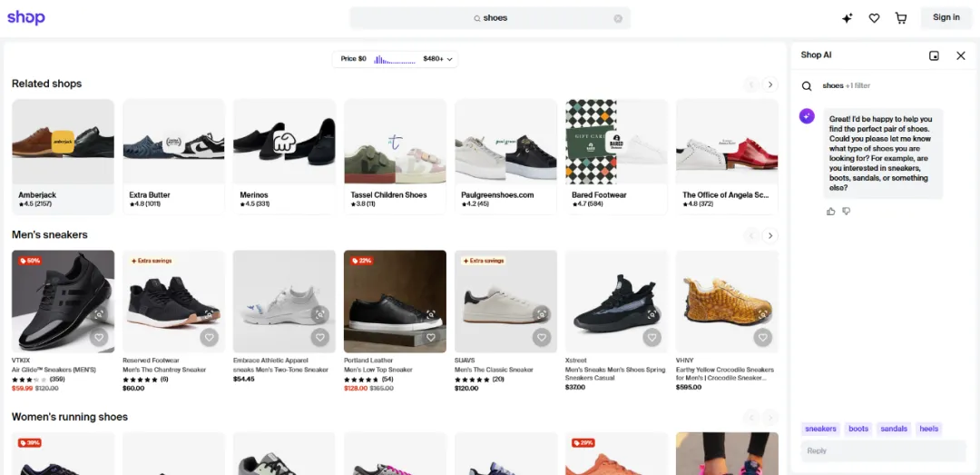Image resolution: width=980 pixels, height=475 pixels.
Task: Show previous Women's running shoes
Action: coord(751,418)
